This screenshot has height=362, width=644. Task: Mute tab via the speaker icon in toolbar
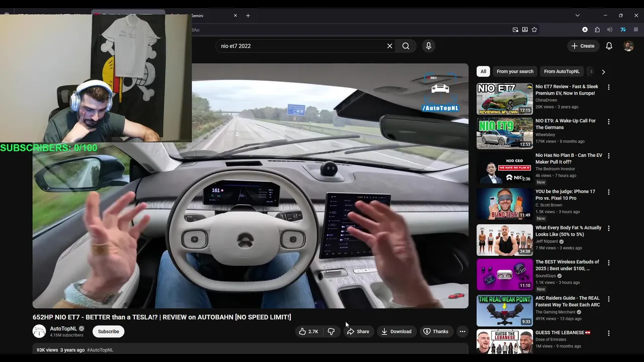(610, 30)
